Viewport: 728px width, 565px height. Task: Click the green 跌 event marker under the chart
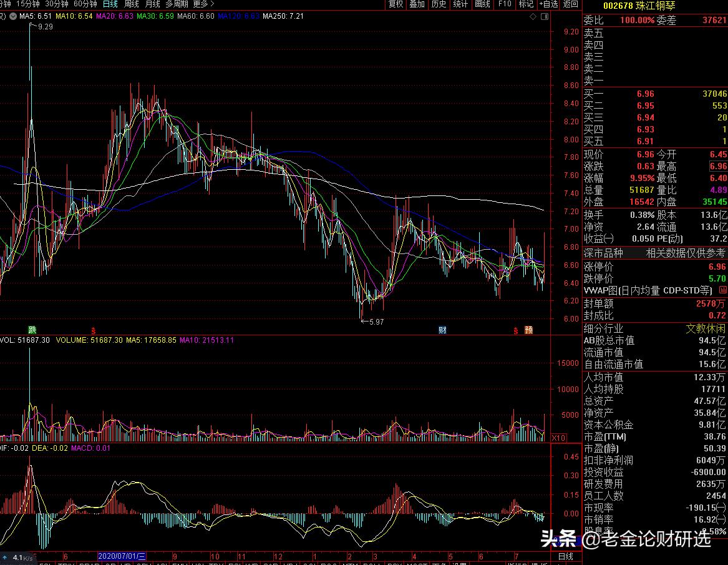[x=32, y=330]
